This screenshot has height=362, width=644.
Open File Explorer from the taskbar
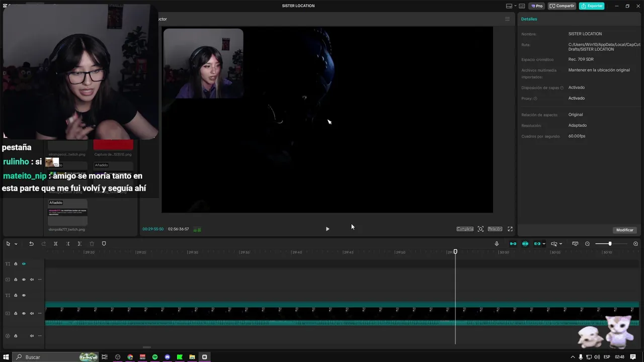tap(192, 357)
